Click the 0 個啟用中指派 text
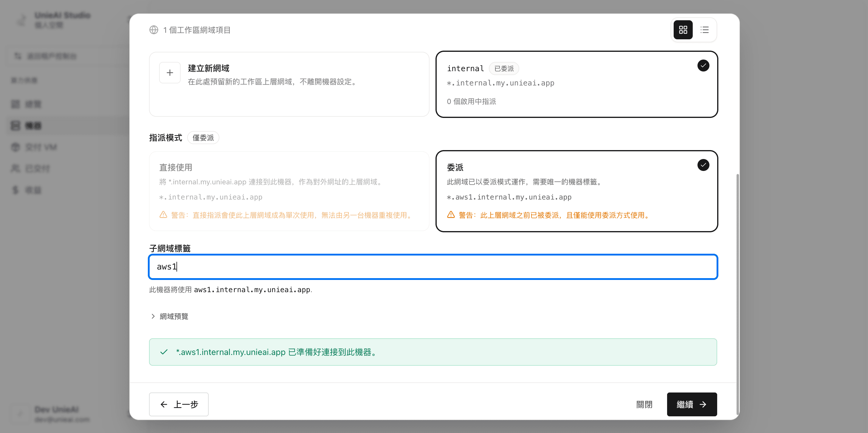Image resolution: width=868 pixels, height=433 pixels. [471, 101]
